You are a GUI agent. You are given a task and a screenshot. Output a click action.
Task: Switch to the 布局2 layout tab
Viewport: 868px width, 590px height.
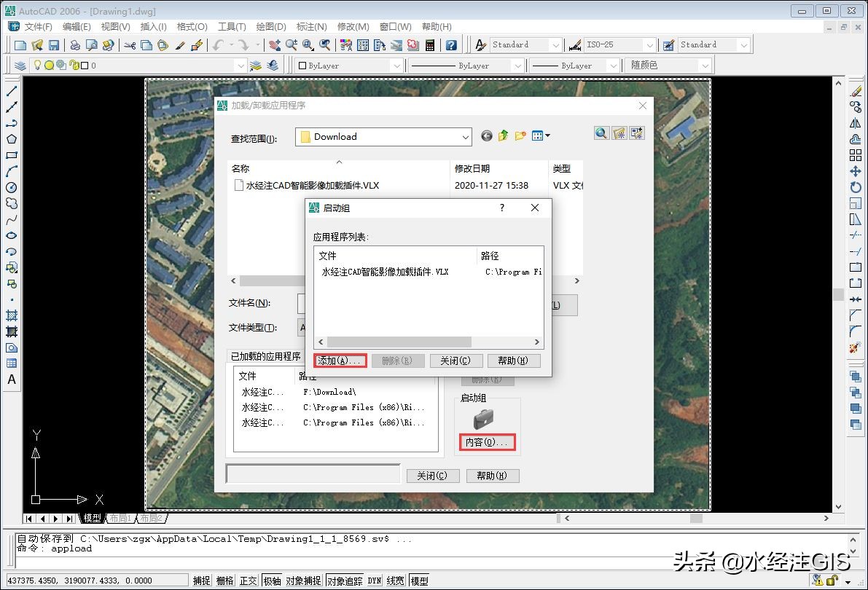pyautogui.click(x=151, y=518)
